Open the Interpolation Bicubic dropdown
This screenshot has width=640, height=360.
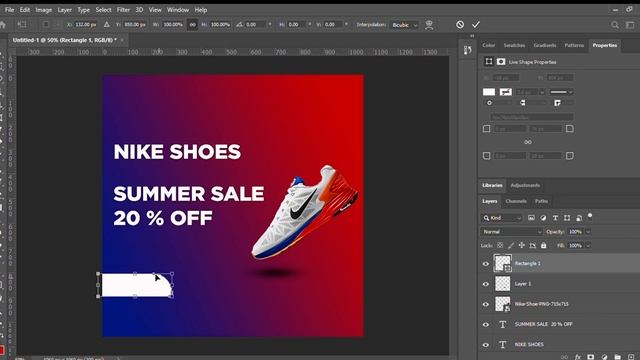(404, 25)
